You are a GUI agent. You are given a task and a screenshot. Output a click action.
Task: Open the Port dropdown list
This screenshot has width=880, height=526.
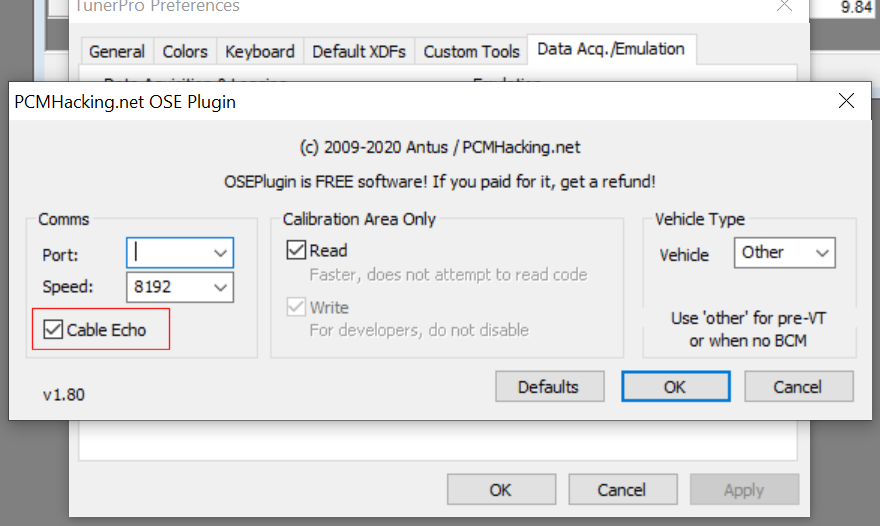pyautogui.click(x=220, y=253)
